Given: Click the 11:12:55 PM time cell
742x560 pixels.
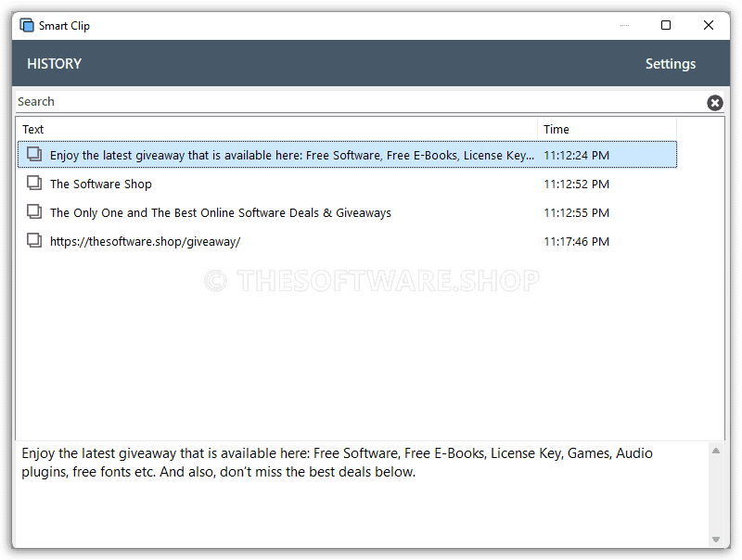Looking at the screenshot, I should pyautogui.click(x=576, y=213).
